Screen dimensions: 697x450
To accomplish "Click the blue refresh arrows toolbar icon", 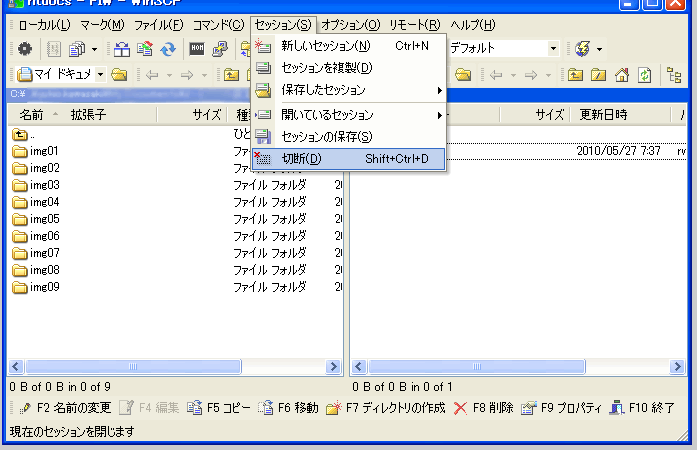I will 168,48.
